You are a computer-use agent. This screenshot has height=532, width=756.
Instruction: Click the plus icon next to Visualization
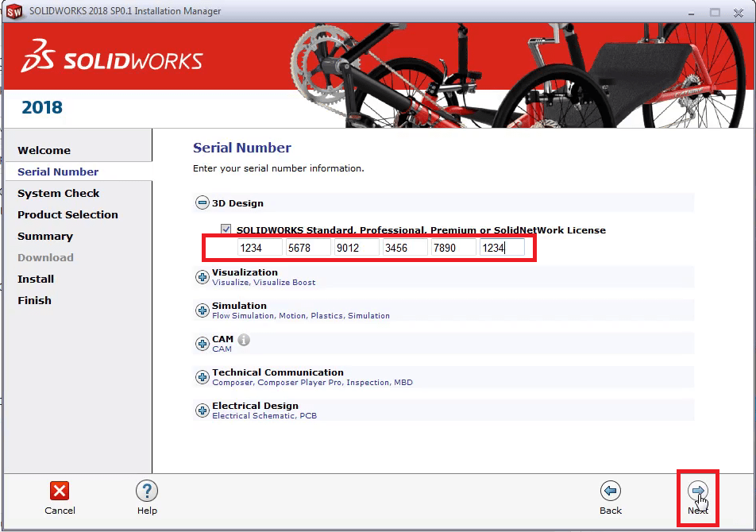pyautogui.click(x=202, y=276)
